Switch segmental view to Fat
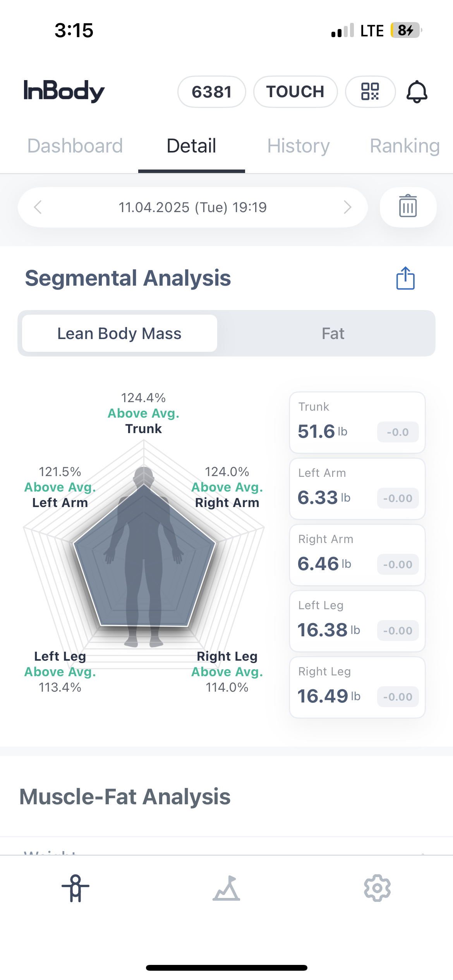The height and width of the screenshot is (980, 453). coord(333,333)
